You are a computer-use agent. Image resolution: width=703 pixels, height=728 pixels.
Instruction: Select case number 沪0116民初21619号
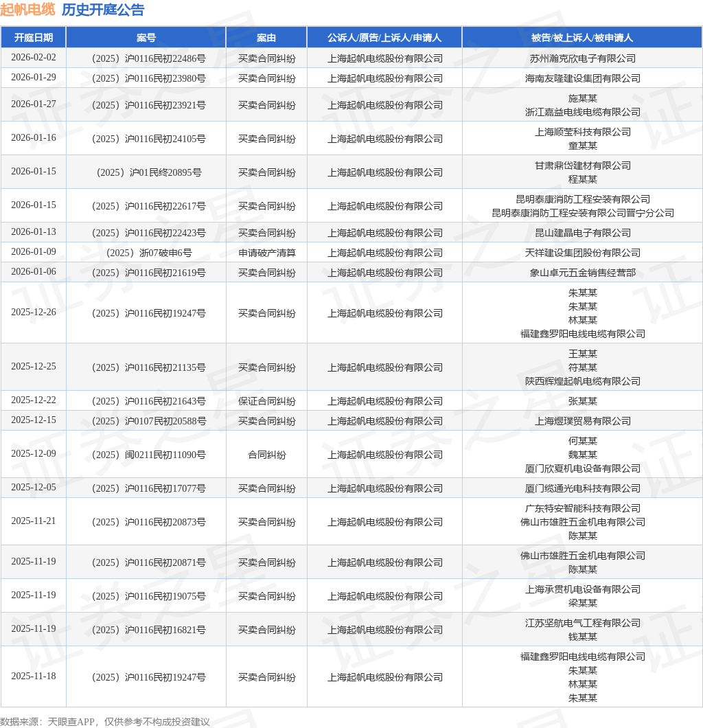[x=148, y=273]
